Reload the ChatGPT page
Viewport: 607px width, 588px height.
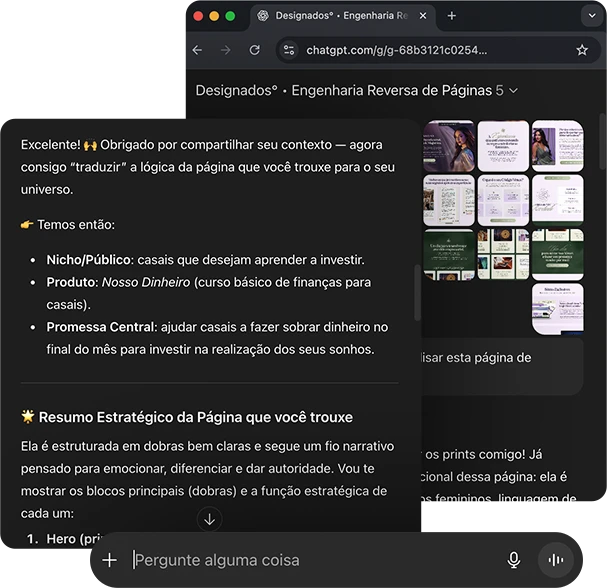pos(254,50)
